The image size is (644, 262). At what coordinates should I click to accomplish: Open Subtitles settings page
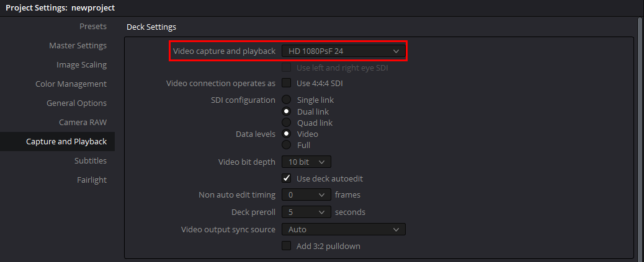click(x=91, y=160)
